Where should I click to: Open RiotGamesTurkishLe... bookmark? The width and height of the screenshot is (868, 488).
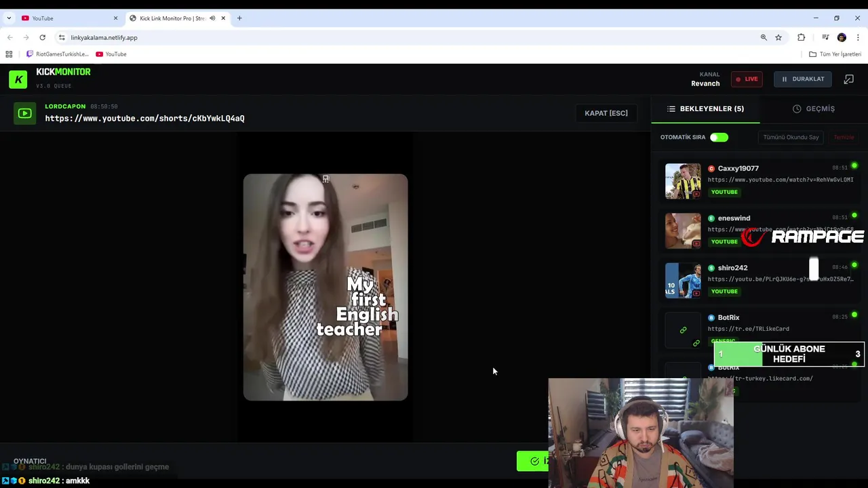57,54
